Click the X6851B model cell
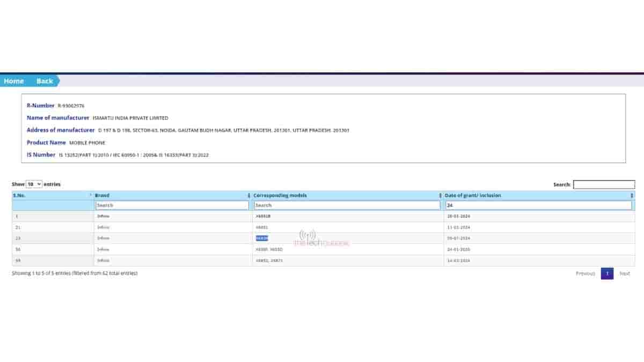Screen dimensions: 644x362 pos(263,216)
